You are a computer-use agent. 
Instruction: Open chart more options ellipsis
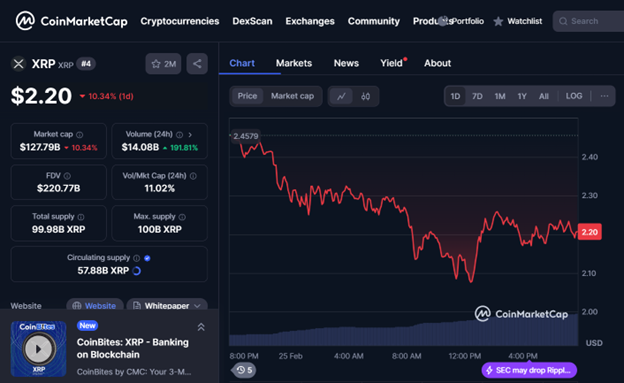(604, 96)
